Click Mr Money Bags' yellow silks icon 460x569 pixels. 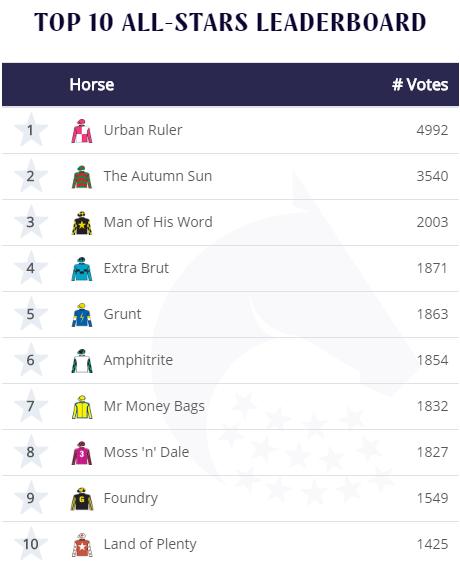coord(82,407)
